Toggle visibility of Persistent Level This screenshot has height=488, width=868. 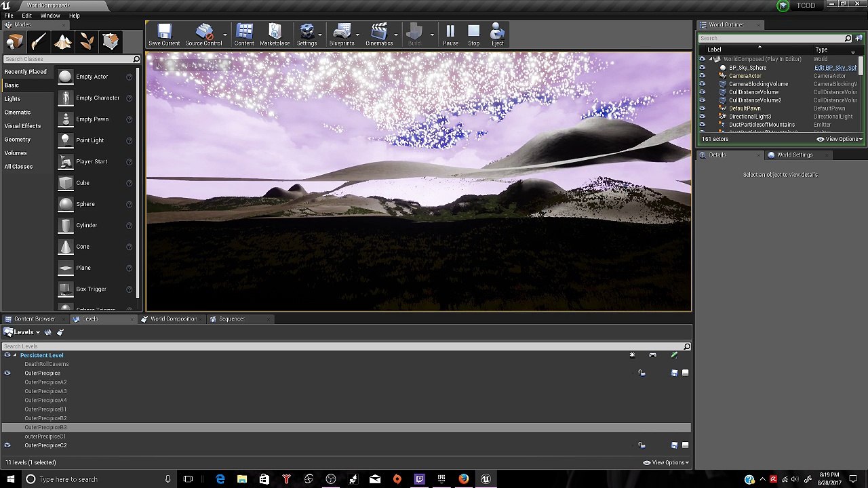(7, 355)
